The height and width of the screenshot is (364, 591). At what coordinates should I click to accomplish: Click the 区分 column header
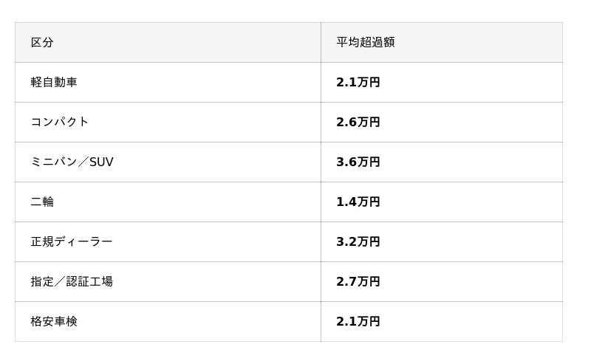tap(42, 43)
